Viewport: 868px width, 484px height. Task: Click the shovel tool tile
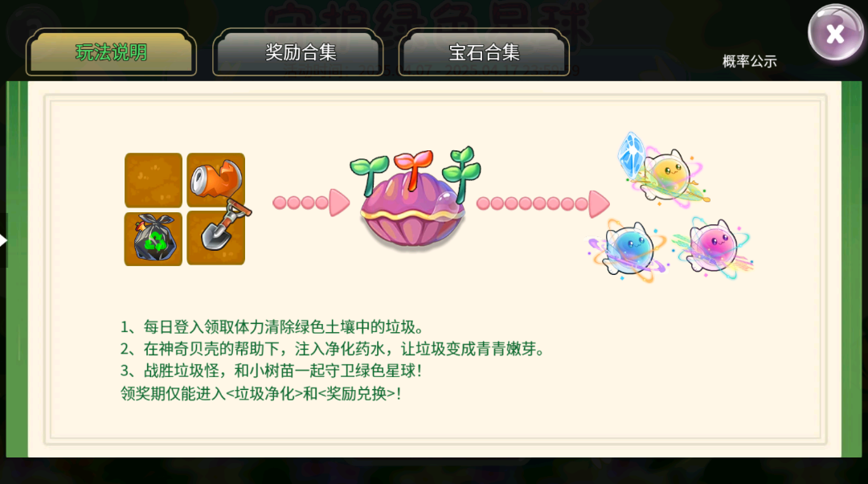click(216, 236)
